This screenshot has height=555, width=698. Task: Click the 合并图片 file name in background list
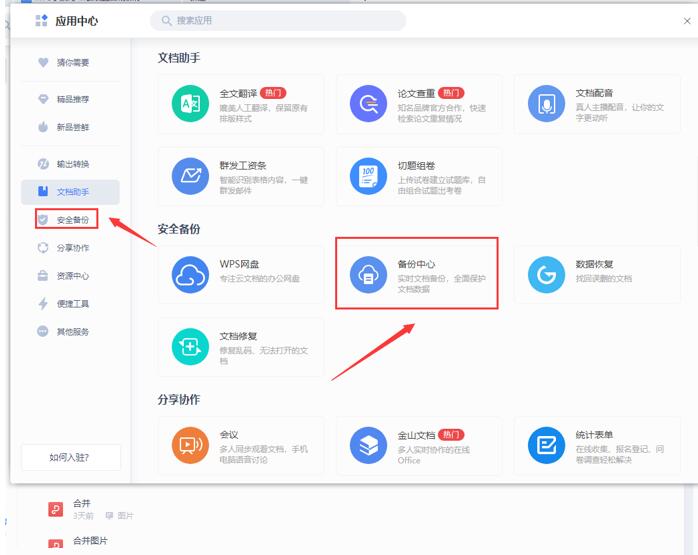90,541
